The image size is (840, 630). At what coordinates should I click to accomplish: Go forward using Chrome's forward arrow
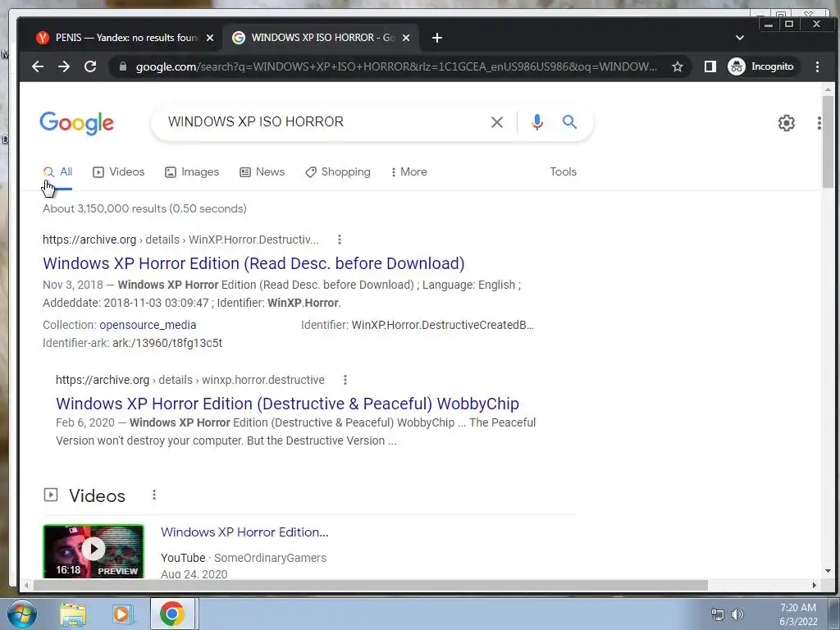point(64,66)
